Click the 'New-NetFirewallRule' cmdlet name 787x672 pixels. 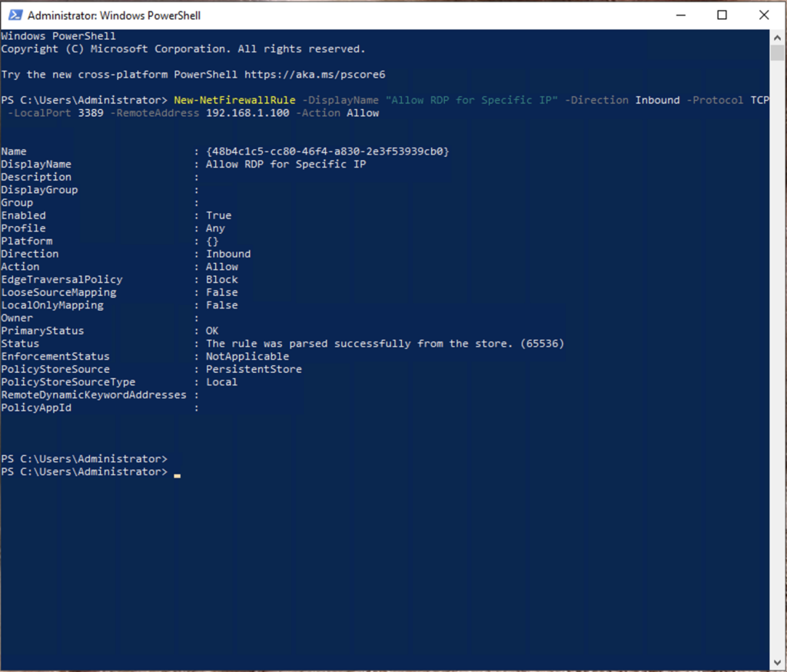[234, 100]
